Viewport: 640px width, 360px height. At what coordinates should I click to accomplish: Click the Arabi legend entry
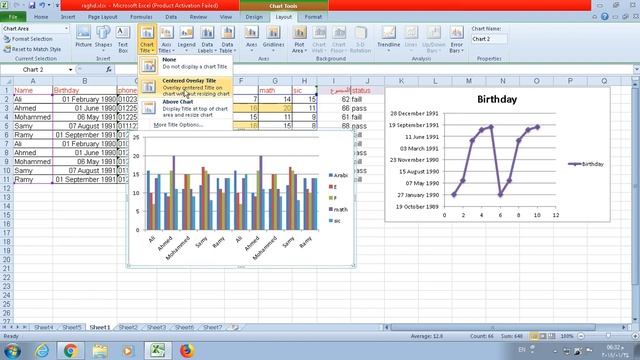coord(338,175)
